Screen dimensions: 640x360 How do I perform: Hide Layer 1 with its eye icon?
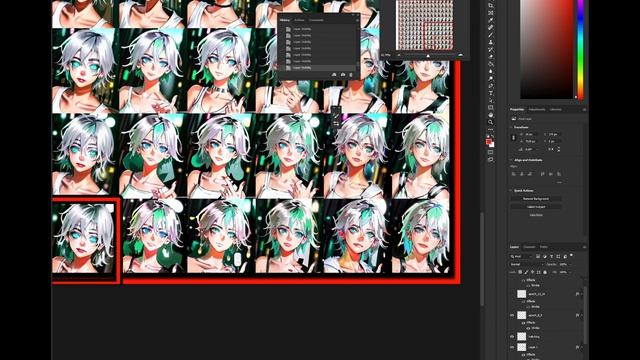[512, 347]
